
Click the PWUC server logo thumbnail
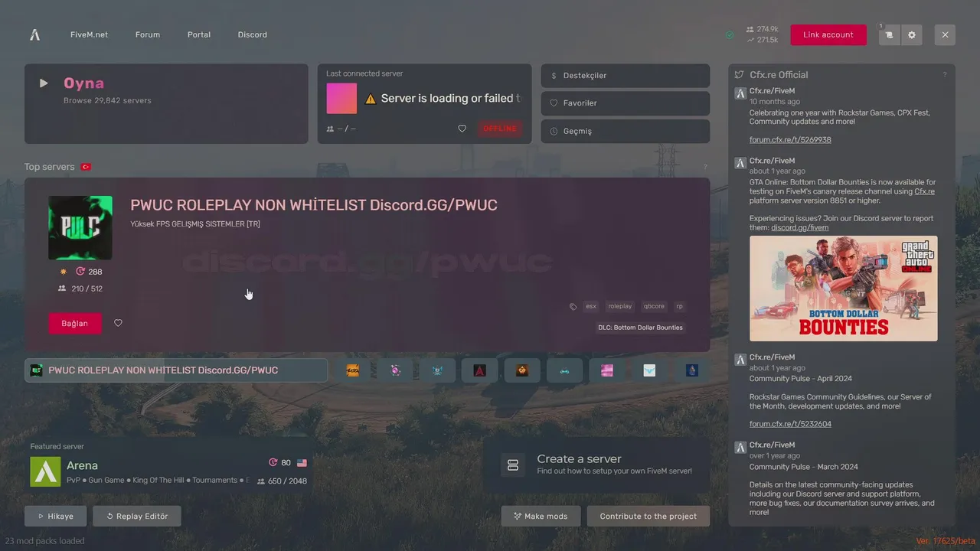point(80,228)
